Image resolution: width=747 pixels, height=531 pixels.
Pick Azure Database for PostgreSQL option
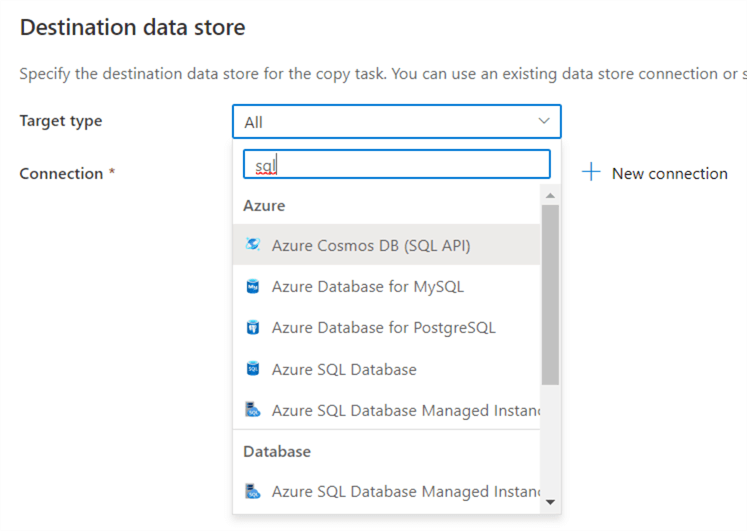(x=386, y=328)
